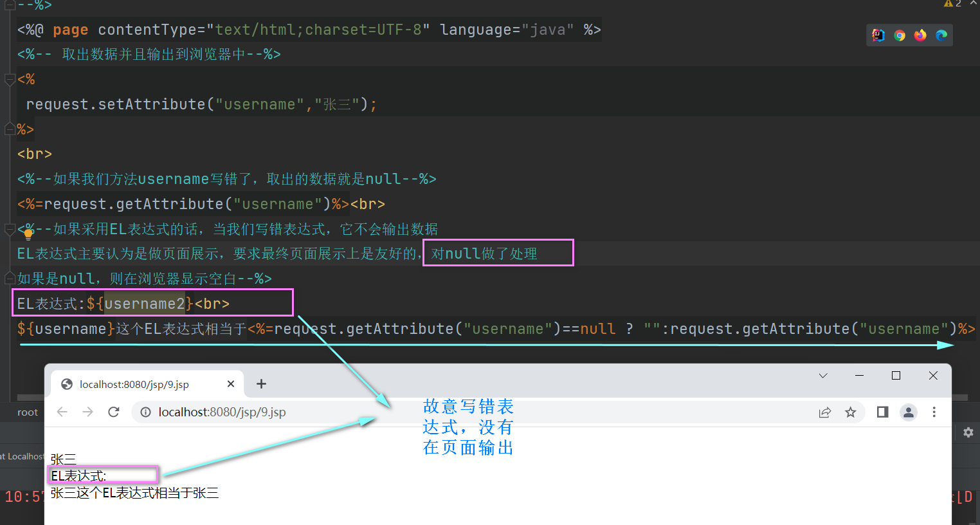Click ${username} at start of last code line
The width and height of the screenshot is (980, 525).
[x=66, y=329]
